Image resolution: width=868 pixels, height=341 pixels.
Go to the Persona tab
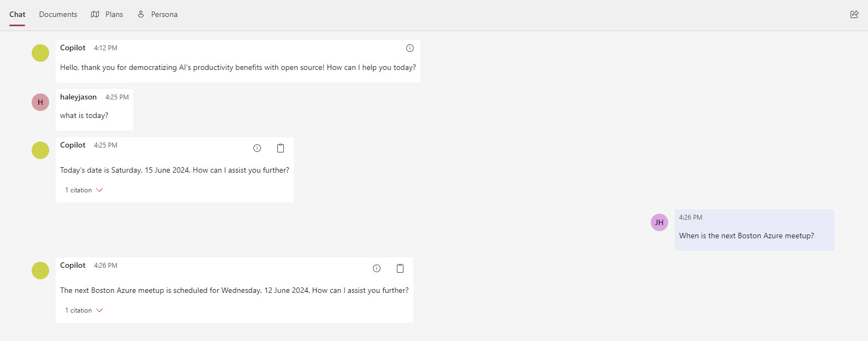click(x=157, y=14)
